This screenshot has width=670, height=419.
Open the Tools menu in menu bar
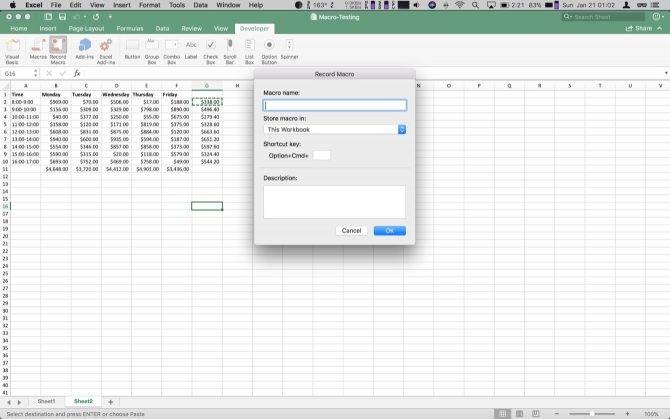tap(177, 5)
